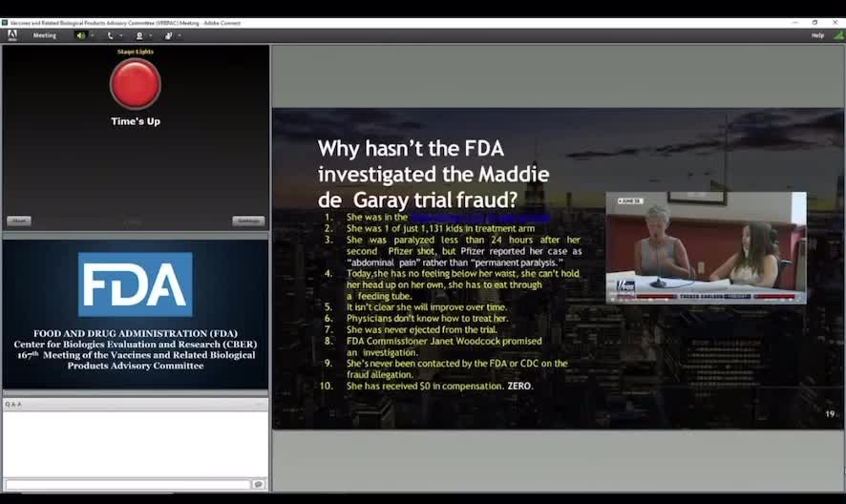Click "Time's Up" text under the red light
The height and width of the screenshot is (504, 846).
click(x=136, y=121)
